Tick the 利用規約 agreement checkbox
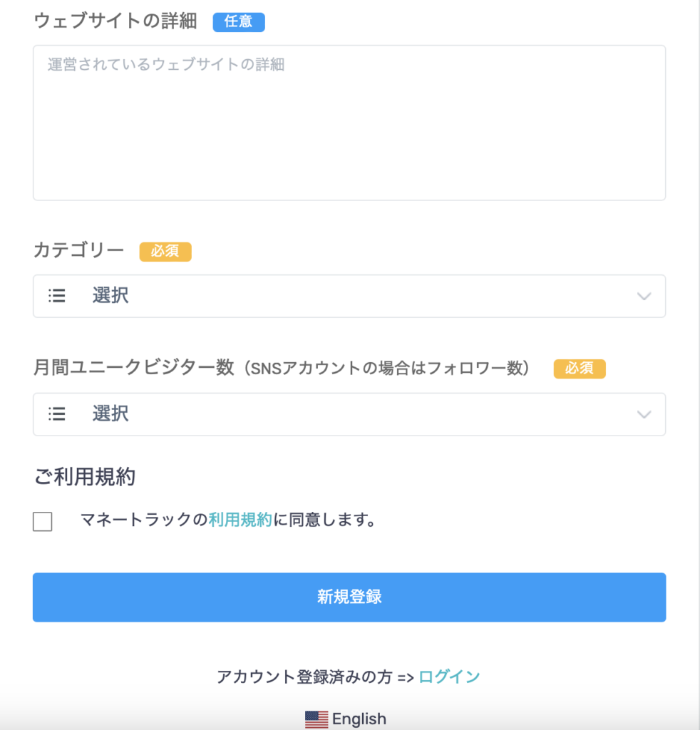This screenshot has height=730, width=700. click(x=42, y=521)
